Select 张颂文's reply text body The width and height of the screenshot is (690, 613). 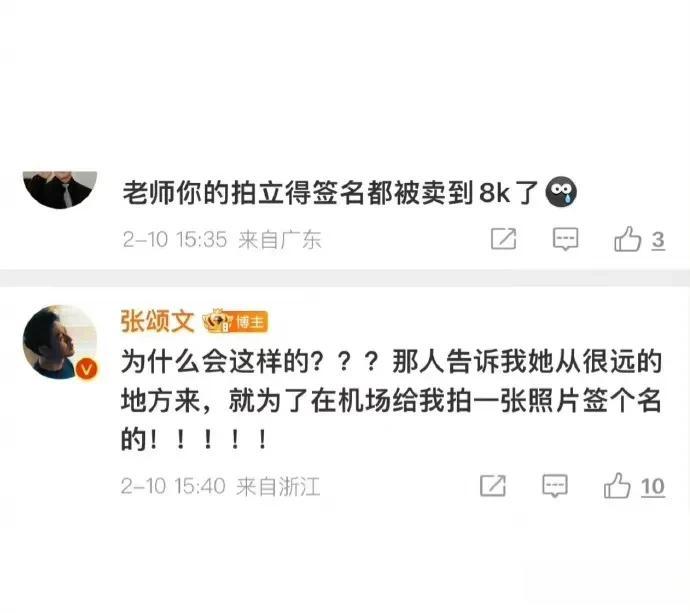click(x=391, y=400)
